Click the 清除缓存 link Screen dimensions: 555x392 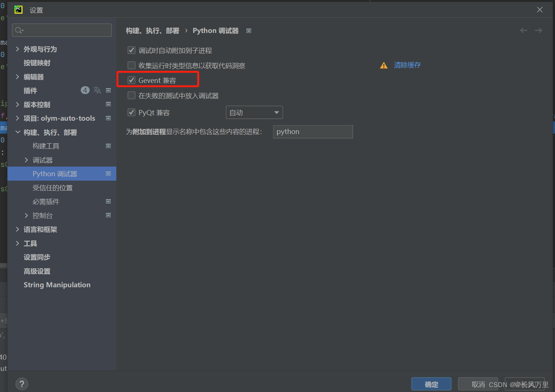408,65
